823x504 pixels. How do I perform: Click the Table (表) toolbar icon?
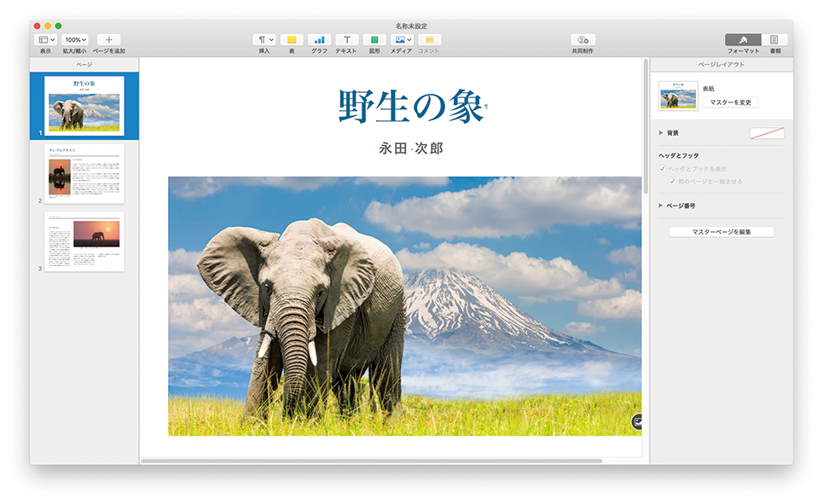pyautogui.click(x=292, y=40)
